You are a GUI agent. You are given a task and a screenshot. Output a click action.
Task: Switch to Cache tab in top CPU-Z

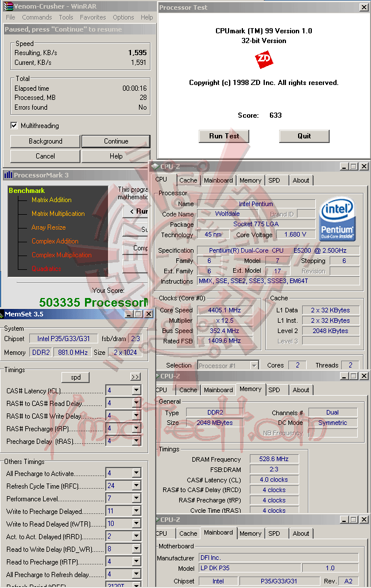pos(188,180)
